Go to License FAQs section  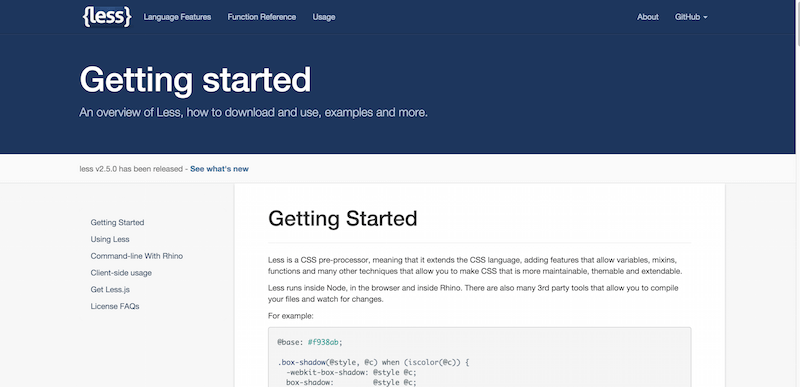tap(115, 306)
